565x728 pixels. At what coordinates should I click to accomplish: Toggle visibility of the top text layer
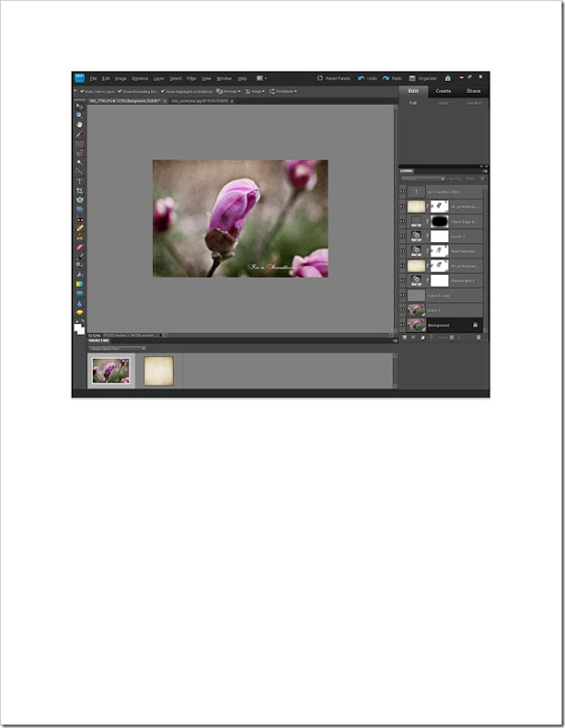402,191
